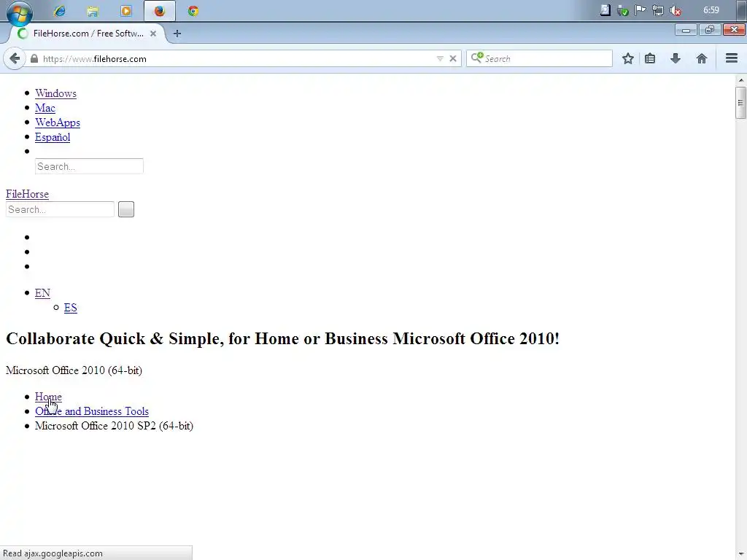The width and height of the screenshot is (747, 560).
Task: Open Office and Business Tools link
Action: [x=91, y=411]
